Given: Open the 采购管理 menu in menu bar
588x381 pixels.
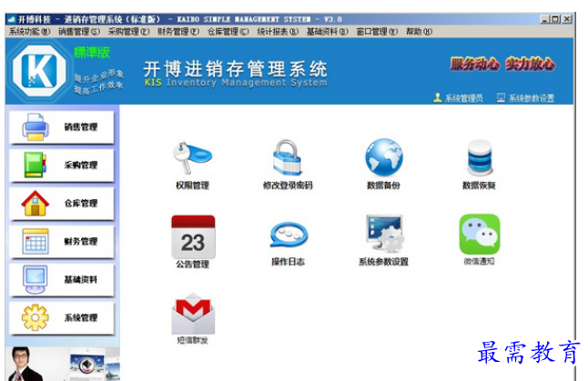Looking at the screenshot, I should (x=128, y=32).
